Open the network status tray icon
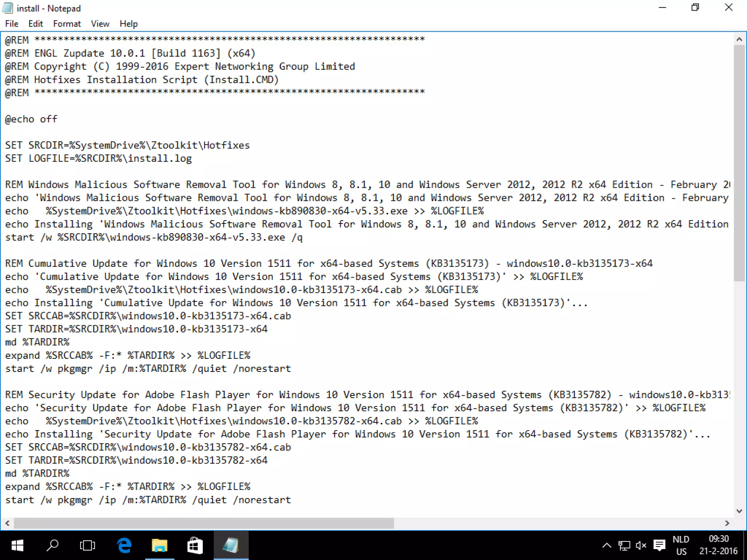 pyautogui.click(x=624, y=545)
